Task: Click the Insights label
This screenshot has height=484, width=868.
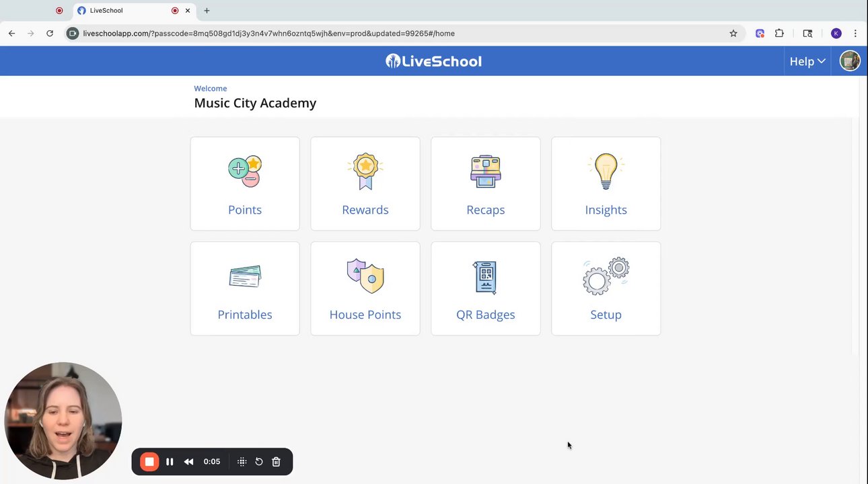Action: point(606,210)
